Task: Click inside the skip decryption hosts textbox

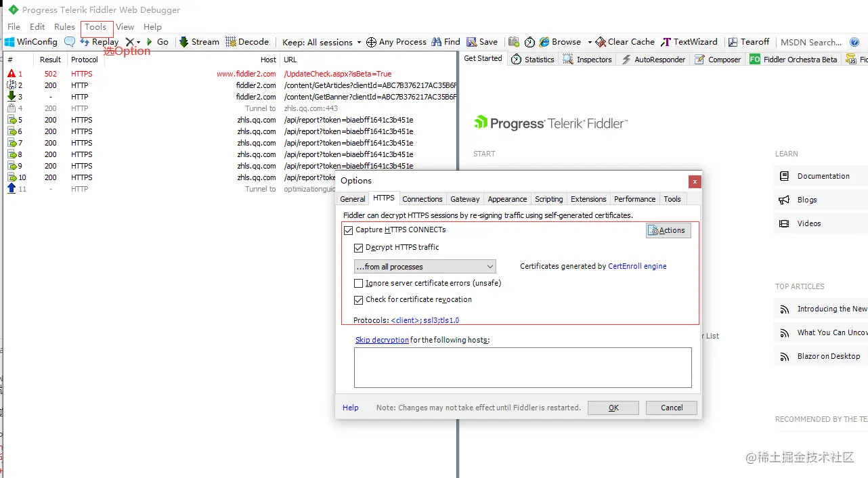Action: 523,368
